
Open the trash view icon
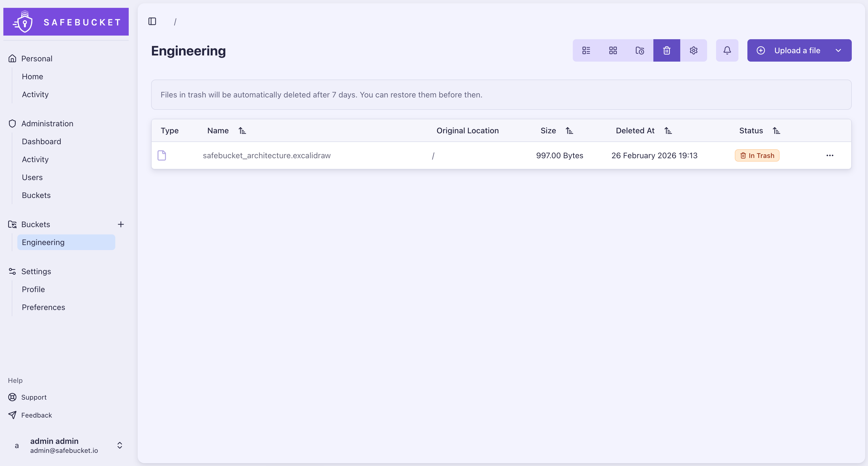(667, 50)
